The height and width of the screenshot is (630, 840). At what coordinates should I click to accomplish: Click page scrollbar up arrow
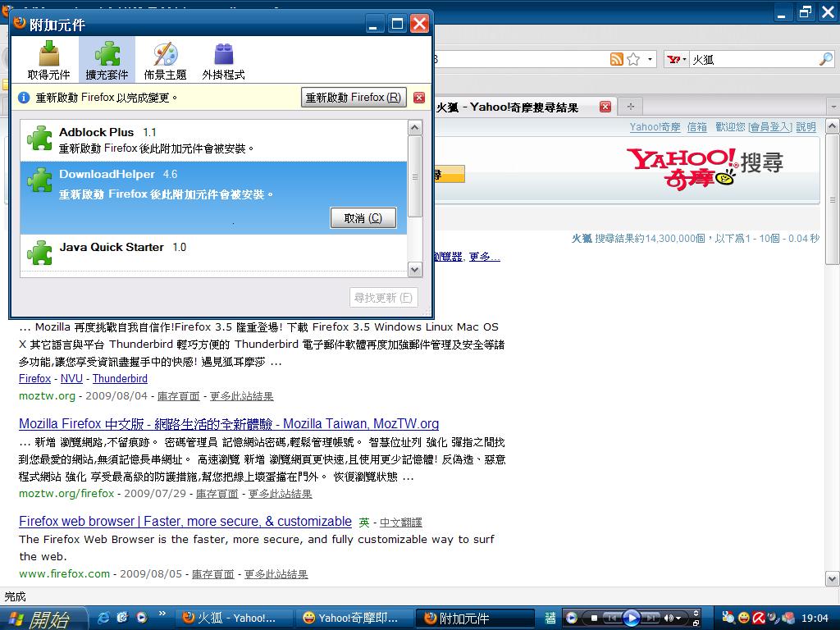pyautogui.click(x=833, y=126)
